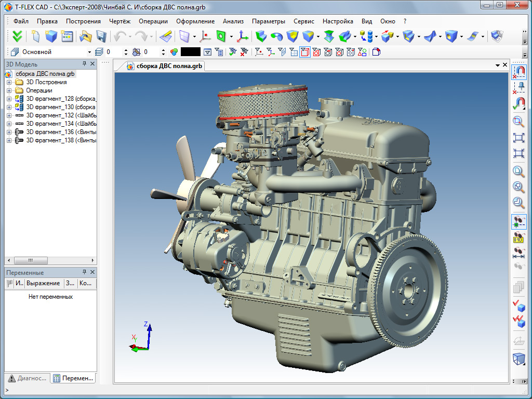The width and height of the screenshot is (532, 399).
Task: Open the Сервис menu
Action: click(x=303, y=21)
